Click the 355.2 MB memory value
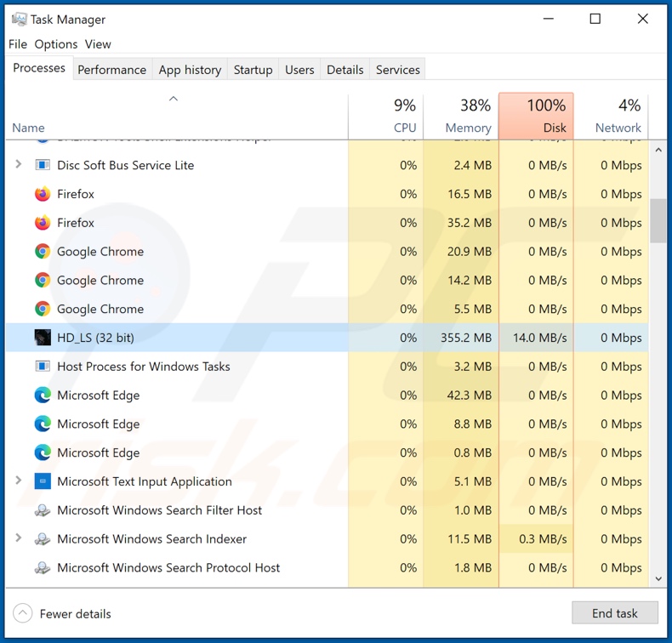 click(466, 338)
